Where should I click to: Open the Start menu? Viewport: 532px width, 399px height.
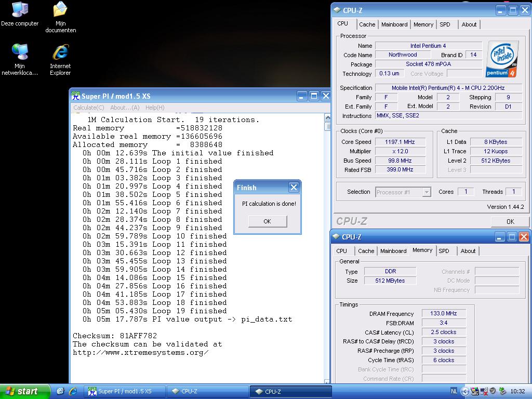24,391
